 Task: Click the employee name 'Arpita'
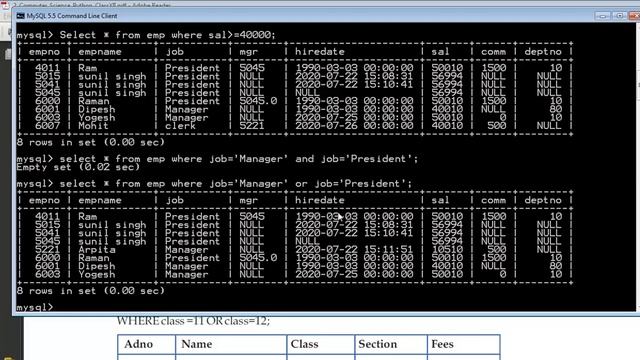[97, 249]
